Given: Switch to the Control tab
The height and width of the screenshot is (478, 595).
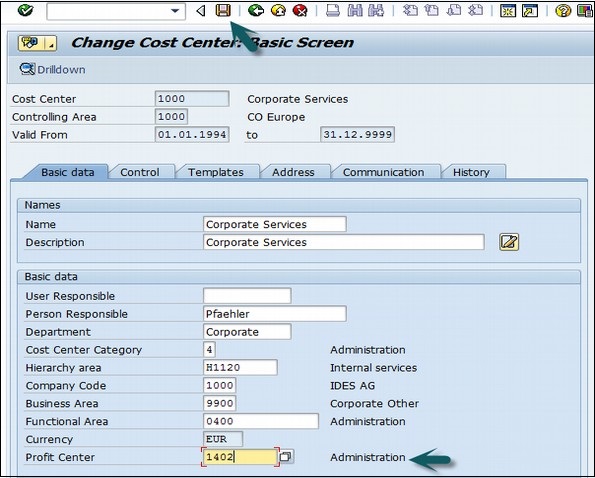Looking at the screenshot, I should (x=140, y=172).
